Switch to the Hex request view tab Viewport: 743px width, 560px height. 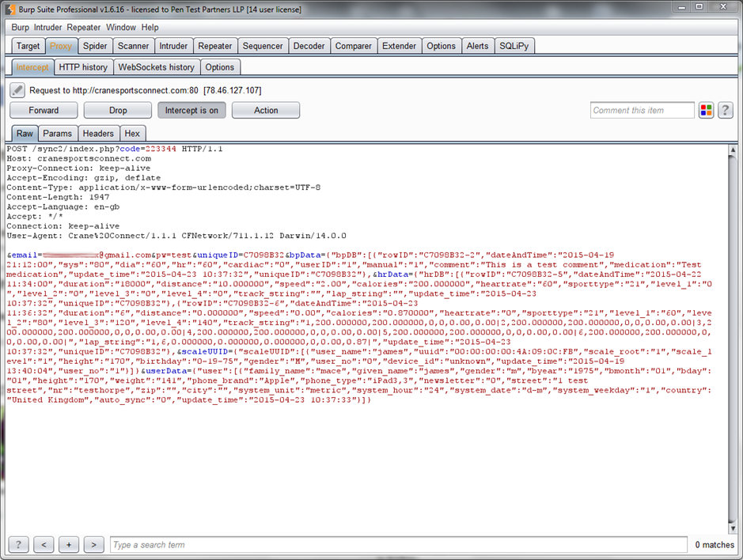(x=132, y=134)
